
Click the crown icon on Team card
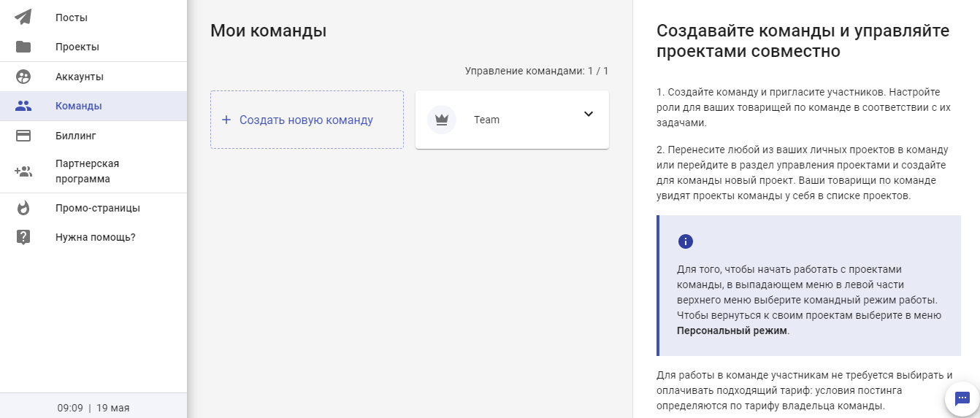click(x=441, y=120)
